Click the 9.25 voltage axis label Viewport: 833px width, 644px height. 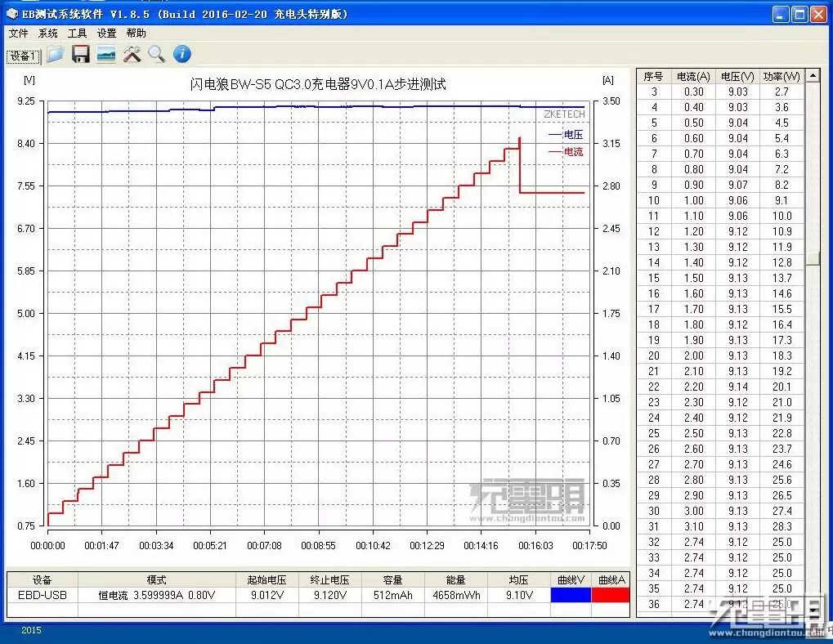coord(26,101)
